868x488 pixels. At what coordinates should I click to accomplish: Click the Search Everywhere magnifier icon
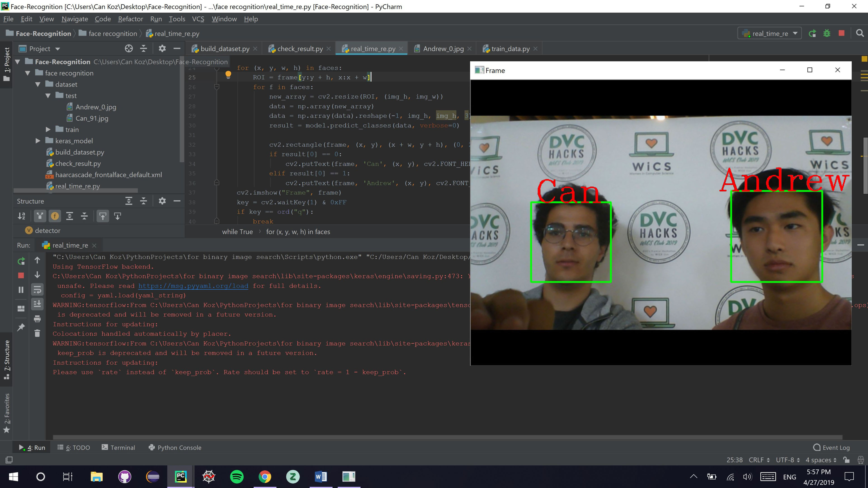[860, 33]
